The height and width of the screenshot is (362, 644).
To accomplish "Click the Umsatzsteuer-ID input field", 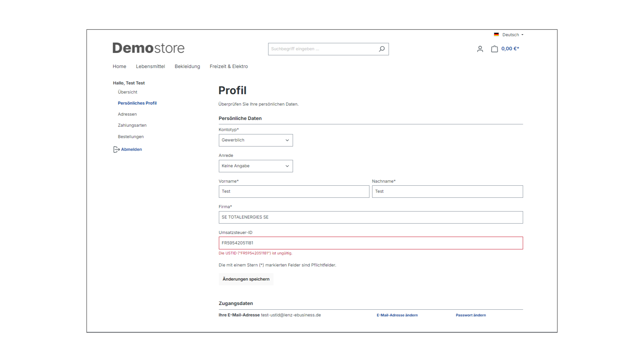I will click(371, 243).
